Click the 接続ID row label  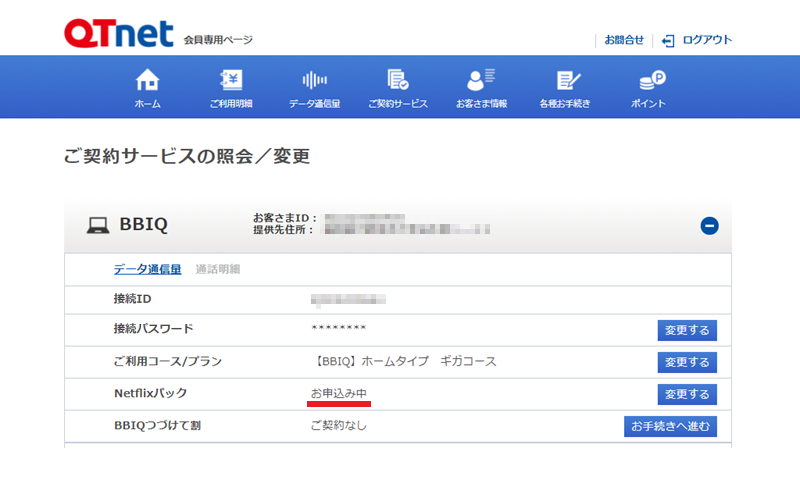click(132, 299)
